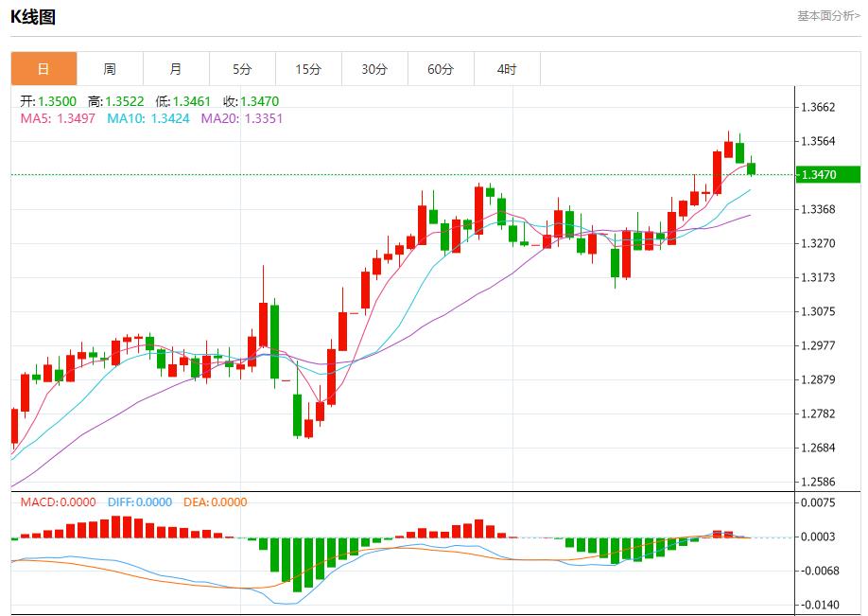
Task: Show the 60分 chart tab
Action: (441, 69)
